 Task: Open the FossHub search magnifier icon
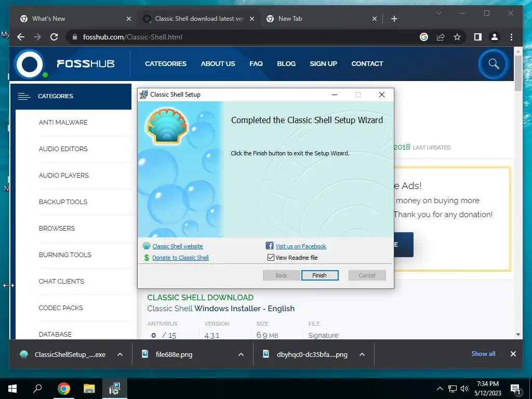tap(494, 64)
